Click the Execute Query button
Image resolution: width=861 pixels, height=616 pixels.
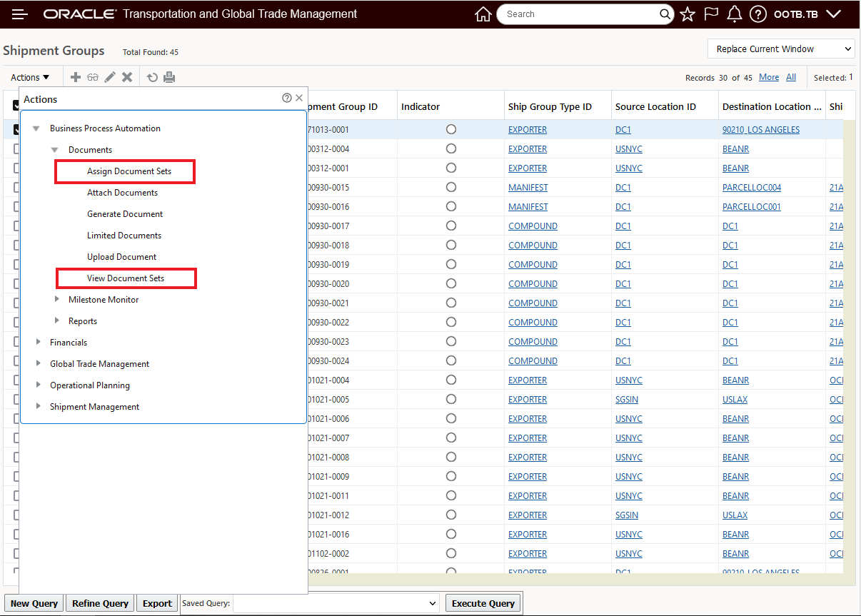483,603
